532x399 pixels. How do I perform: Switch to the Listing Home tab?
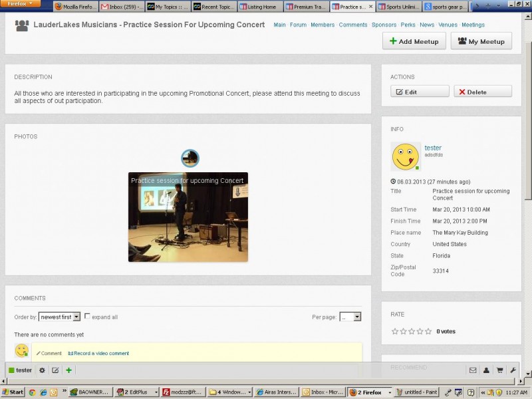tap(260, 7)
